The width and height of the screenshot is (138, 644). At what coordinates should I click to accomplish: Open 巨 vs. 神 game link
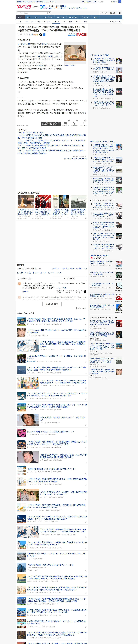tap(20, 273)
